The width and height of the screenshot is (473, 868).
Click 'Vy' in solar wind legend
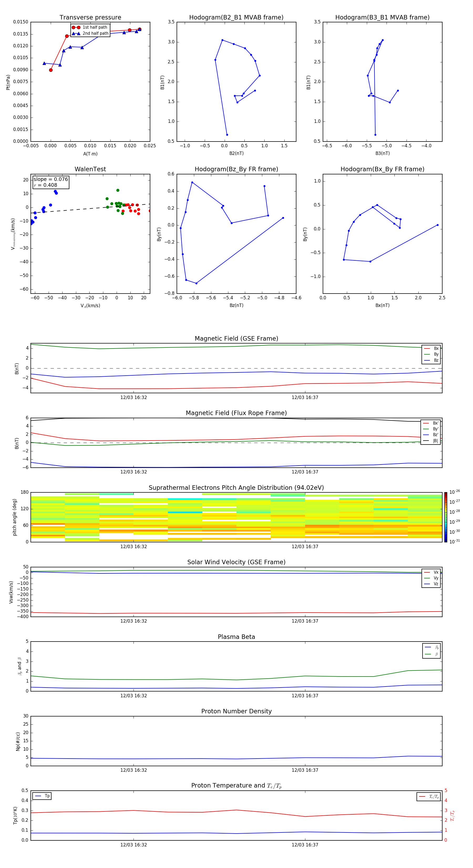tap(431, 578)
